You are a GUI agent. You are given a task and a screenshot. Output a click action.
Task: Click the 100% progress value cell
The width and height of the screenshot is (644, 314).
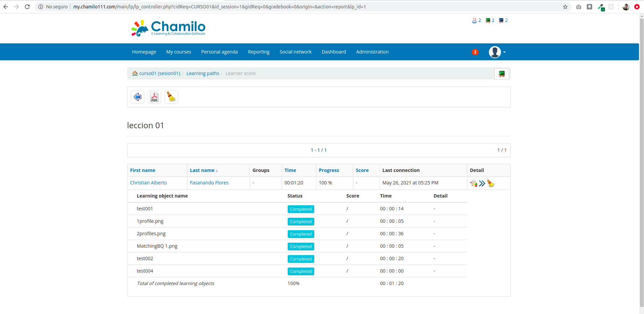tap(325, 183)
